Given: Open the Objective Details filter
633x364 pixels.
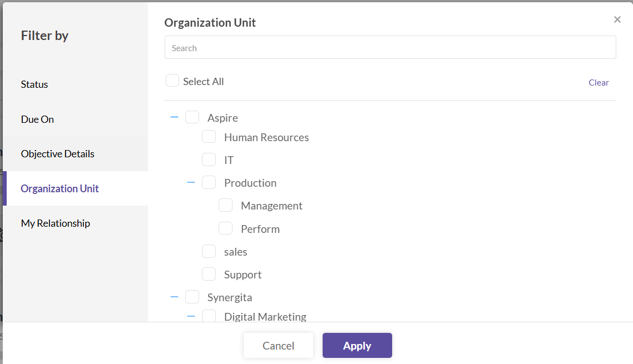Looking at the screenshot, I should (x=58, y=154).
